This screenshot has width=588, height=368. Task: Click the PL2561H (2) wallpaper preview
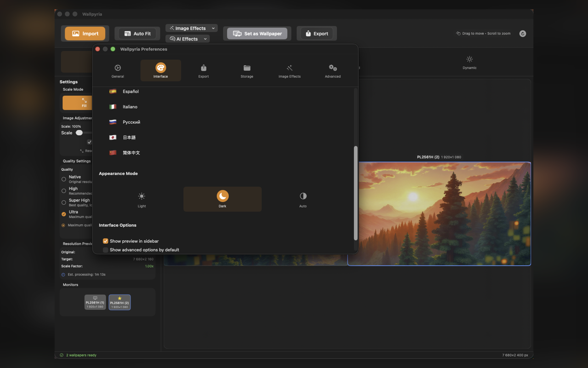click(x=439, y=213)
